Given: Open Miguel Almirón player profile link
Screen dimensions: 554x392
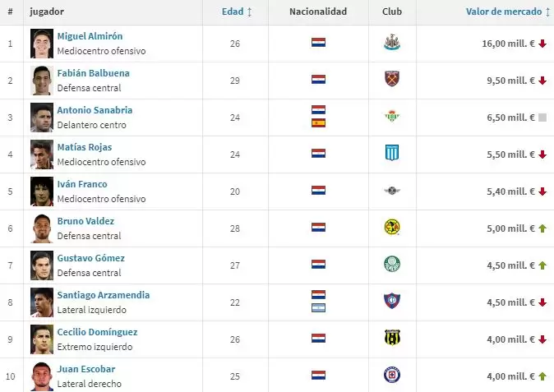Looking at the screenshot, I should [90, 36].
